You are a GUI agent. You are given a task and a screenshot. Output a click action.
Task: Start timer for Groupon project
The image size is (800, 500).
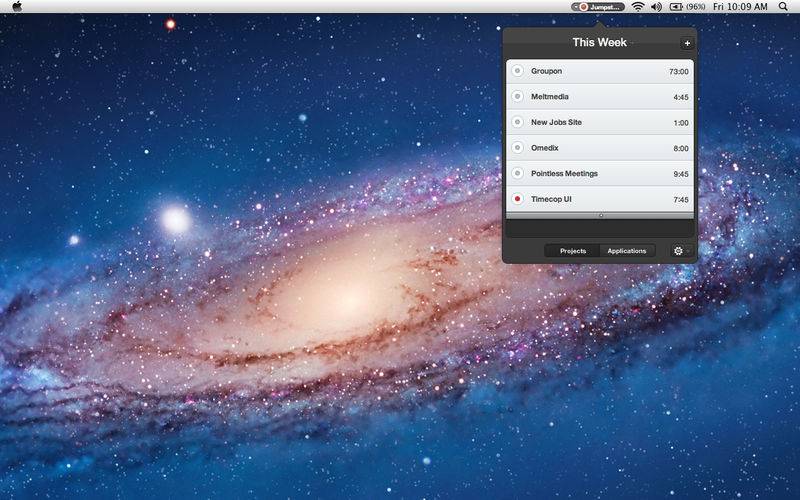click(517, 71)
